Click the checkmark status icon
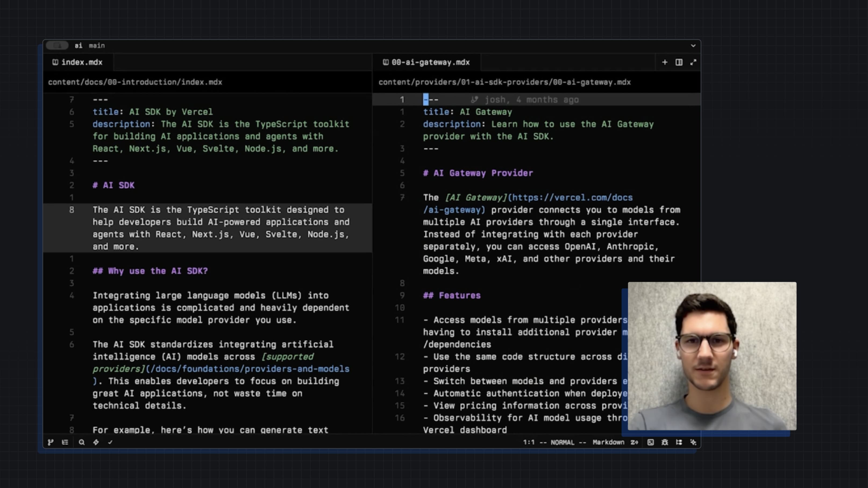868x488 pixels. [110, 442]
